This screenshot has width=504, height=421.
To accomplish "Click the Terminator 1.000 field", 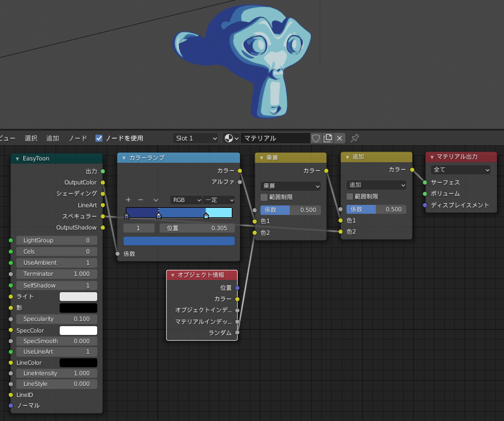I will point(57,274).
